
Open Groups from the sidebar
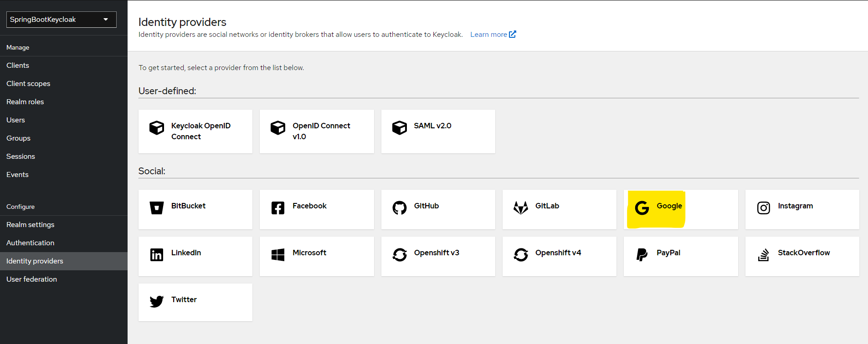tap(64, 138)
